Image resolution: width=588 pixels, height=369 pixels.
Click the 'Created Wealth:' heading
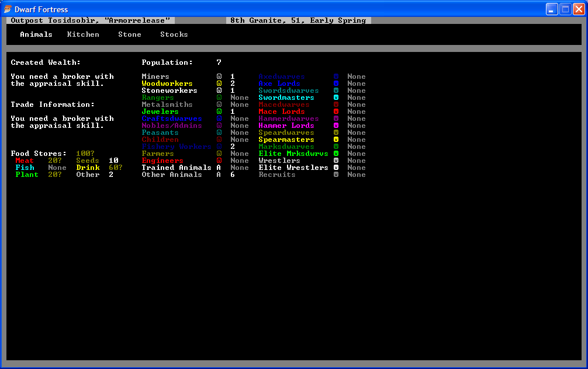pos(46,62)
